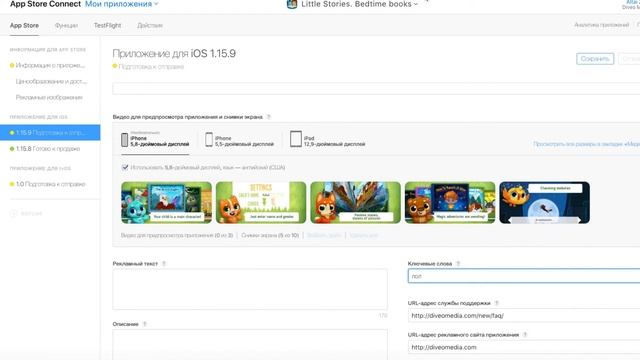Screen dimensions: 640x360
Task: Click the Рекламный текст text area
Action: click(x=250, y=289)
